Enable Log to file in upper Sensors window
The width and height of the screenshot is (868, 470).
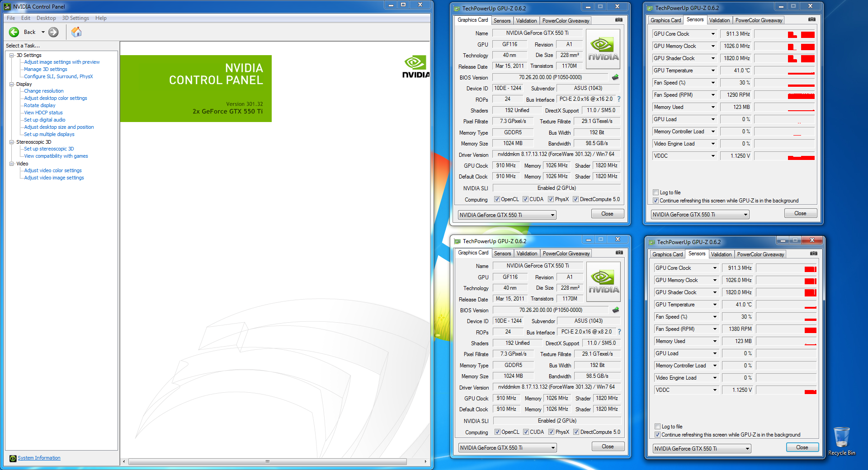(x=656, y=193)
